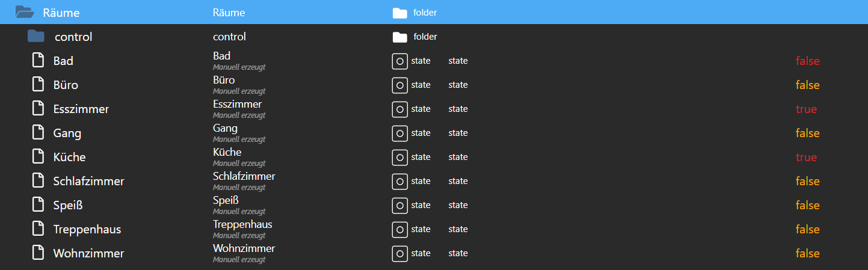The width and height of the screenshot is (868, 270).
Task: Toggle the false value of Bad
Action: pos(807,61)
